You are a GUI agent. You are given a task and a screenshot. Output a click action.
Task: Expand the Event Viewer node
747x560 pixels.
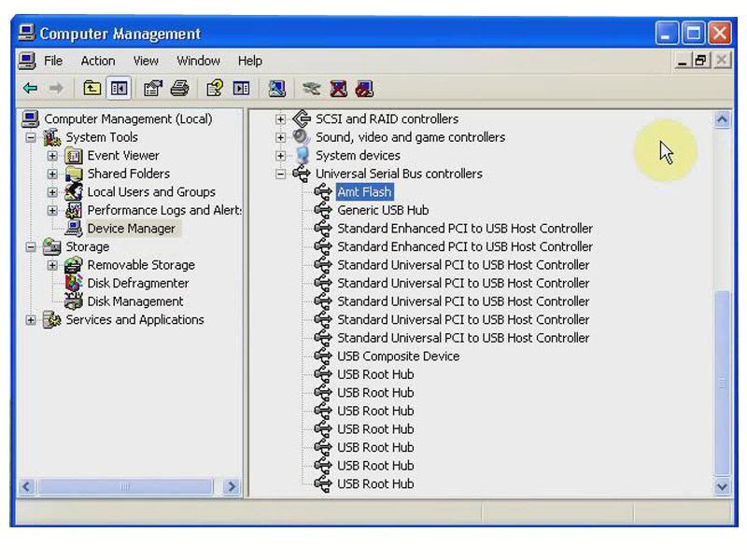[52, 156]
